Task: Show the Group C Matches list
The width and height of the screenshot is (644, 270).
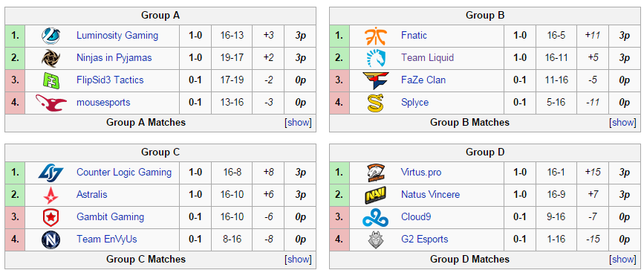Action: click(298, 260)
